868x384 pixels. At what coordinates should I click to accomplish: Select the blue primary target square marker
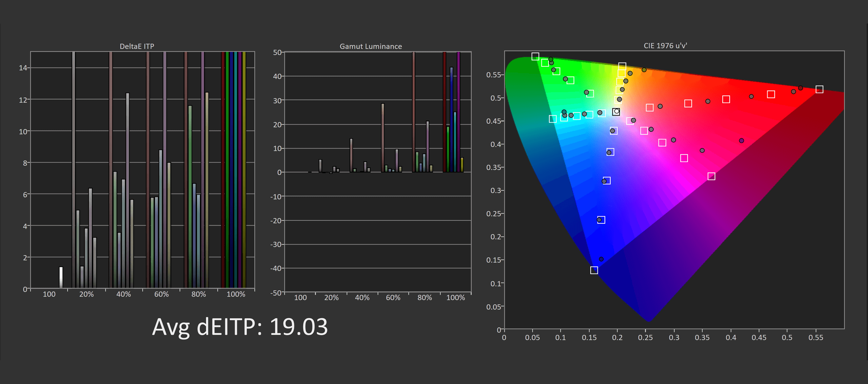pos(594,270)
